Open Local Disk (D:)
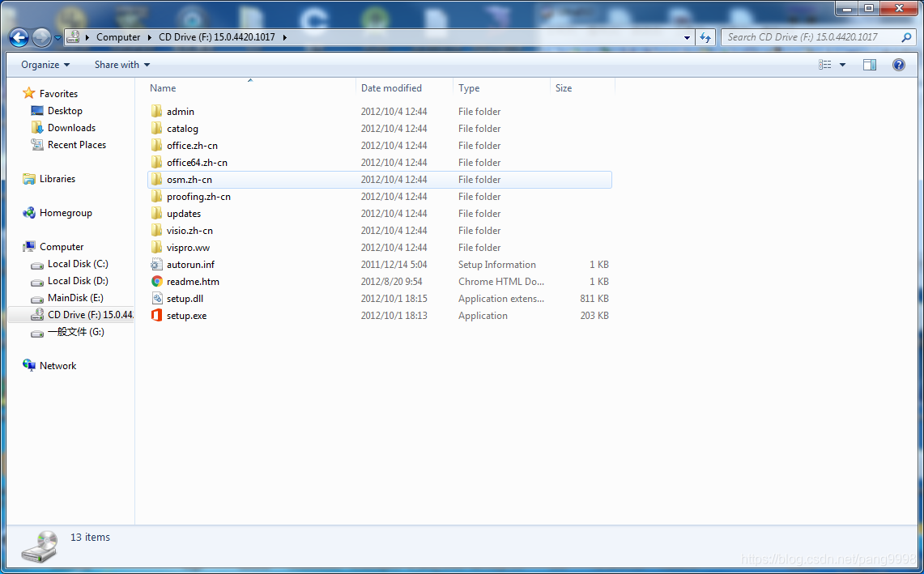This screenshot has height=574, width=924. [x=78, y=281]
